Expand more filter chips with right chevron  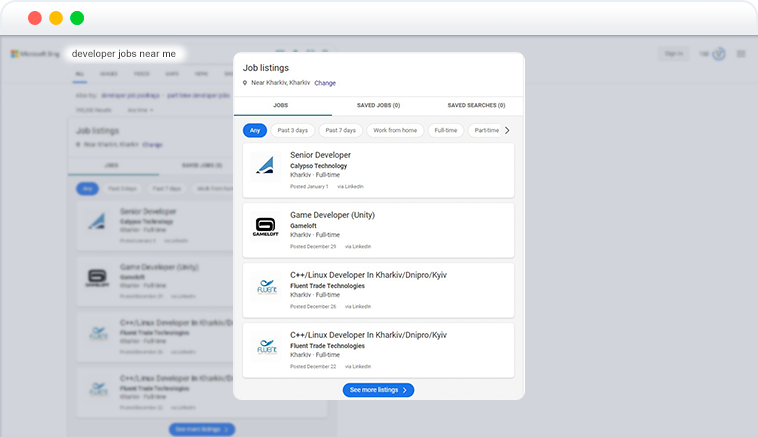point(507,131)
